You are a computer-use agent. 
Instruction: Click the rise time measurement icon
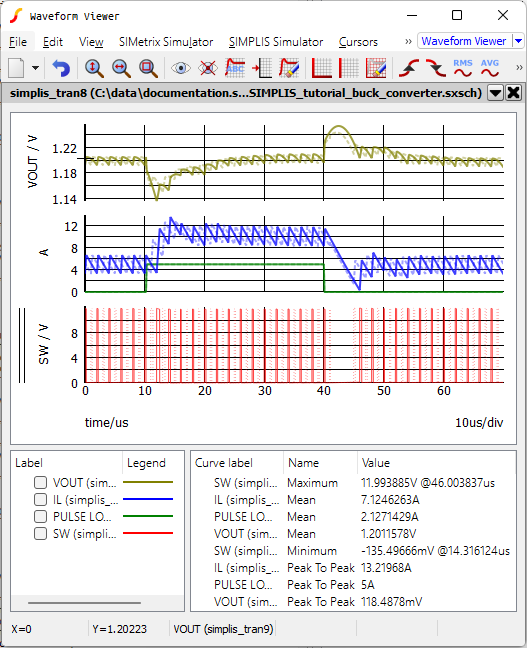tap(409, 68)
